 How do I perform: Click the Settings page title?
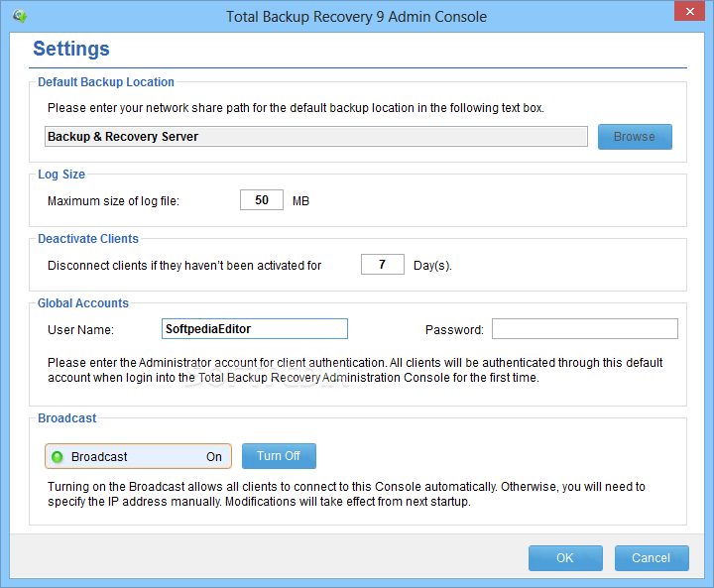coord(71,49)
